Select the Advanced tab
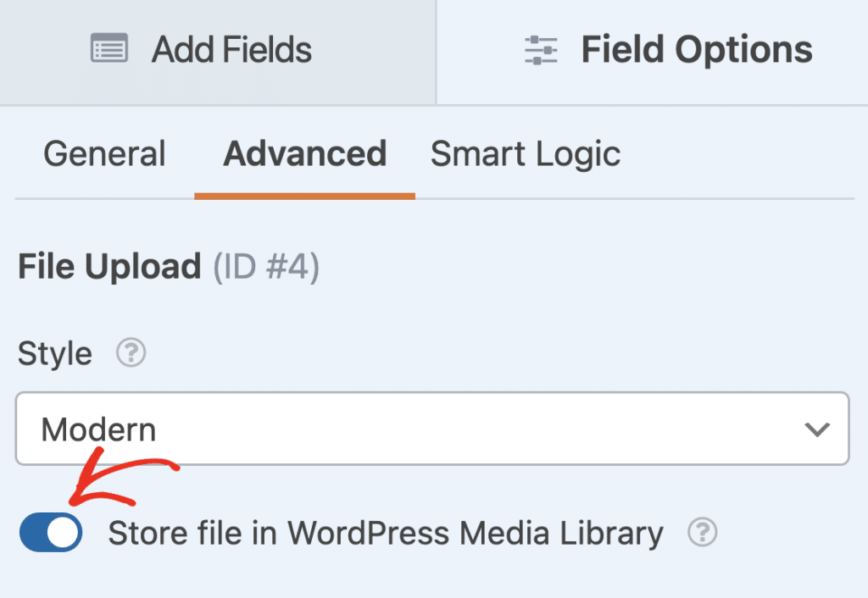Viewport: 868px width, 598px height. (x=304, y=154)
